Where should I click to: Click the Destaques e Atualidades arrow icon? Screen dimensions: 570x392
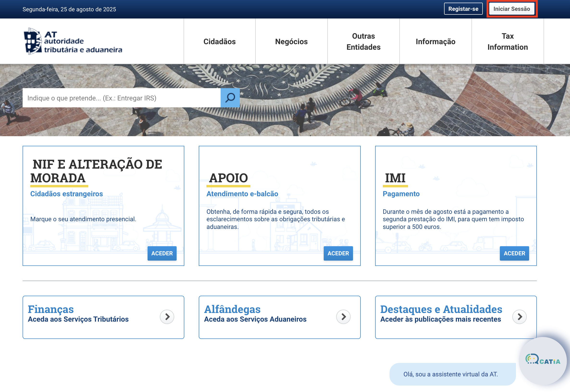[519, 317]
